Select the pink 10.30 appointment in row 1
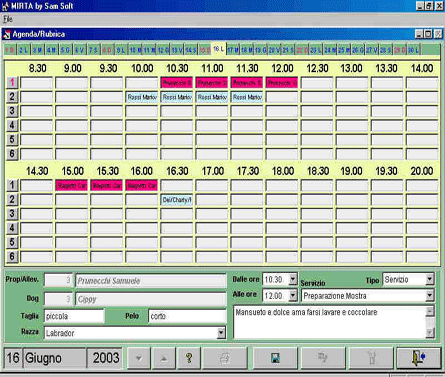The height and width of the screenshot is (377, 445). pyautogui.click(x=177, y=83)
